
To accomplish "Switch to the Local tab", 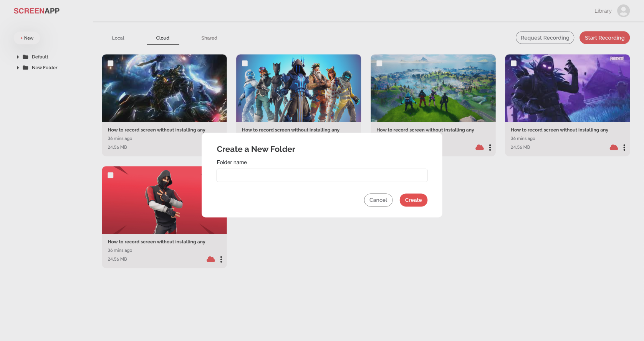I will click(x=118, y=38).
